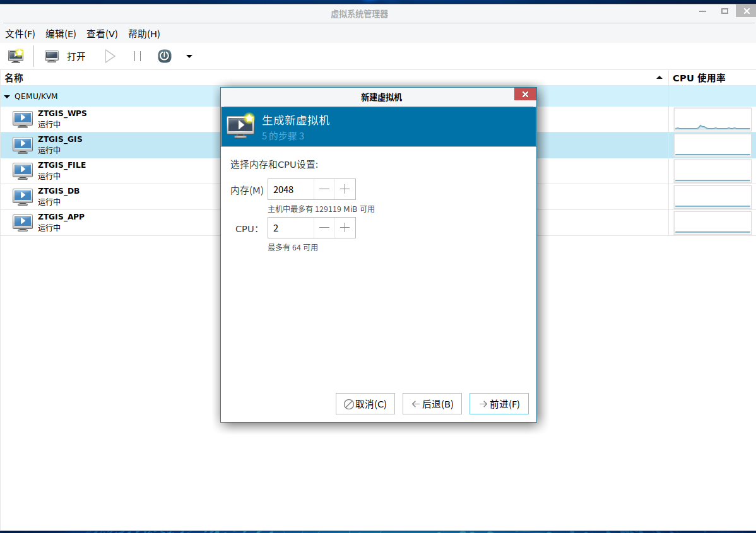Decrease memory with the minus button
Screen dimensions: 756x533
coord(324,189)
